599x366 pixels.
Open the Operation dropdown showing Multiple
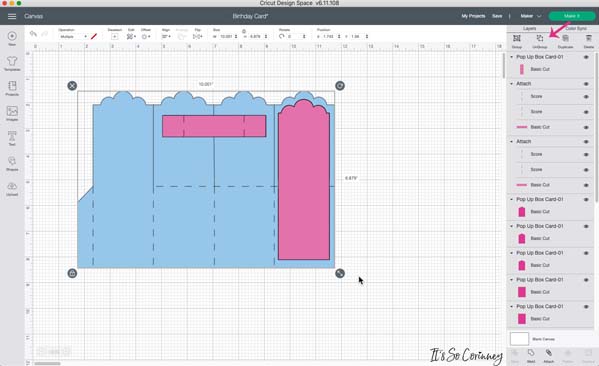(73, 37)
